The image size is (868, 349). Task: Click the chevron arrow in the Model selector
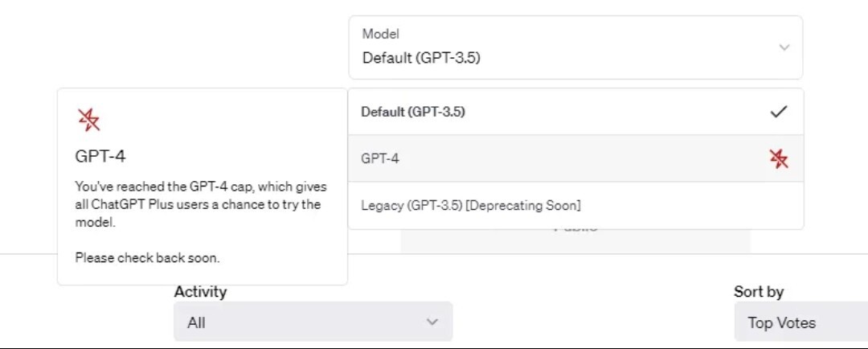coord(784,47)
